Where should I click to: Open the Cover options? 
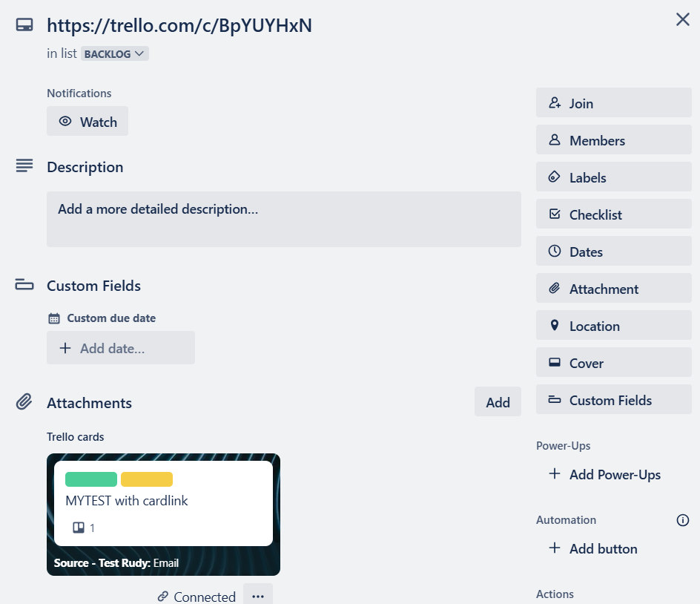(614, 362)
